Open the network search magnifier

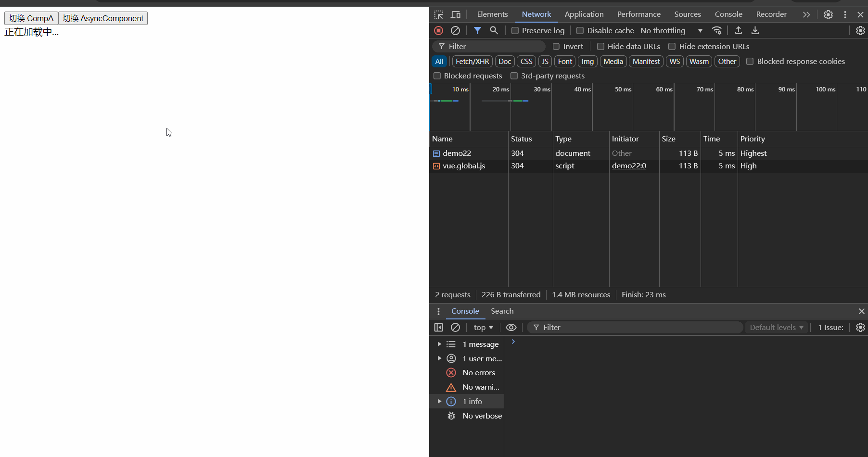(494, 30)
